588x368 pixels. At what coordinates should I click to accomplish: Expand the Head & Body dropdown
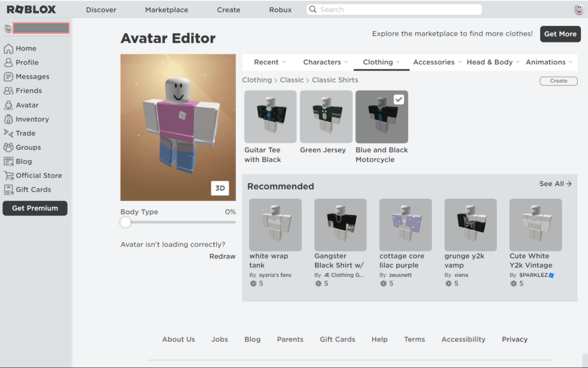tap(493, 62)
